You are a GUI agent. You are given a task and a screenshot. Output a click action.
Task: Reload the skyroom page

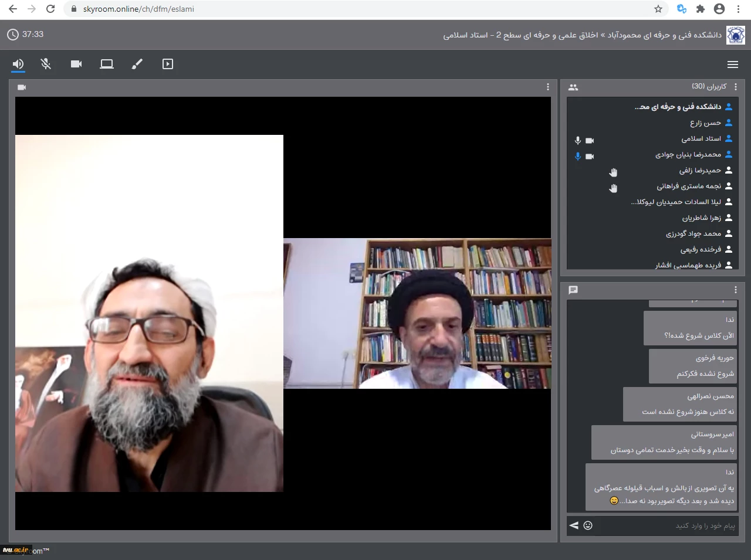pyautogui.click(x=50, y=9)
